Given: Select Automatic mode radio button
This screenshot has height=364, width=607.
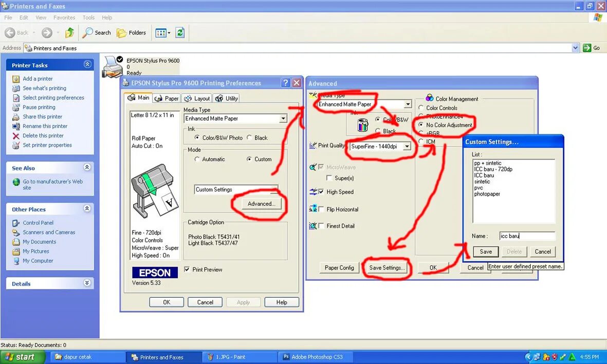Looking at the screenshot, I should click(x=197, y=159).
